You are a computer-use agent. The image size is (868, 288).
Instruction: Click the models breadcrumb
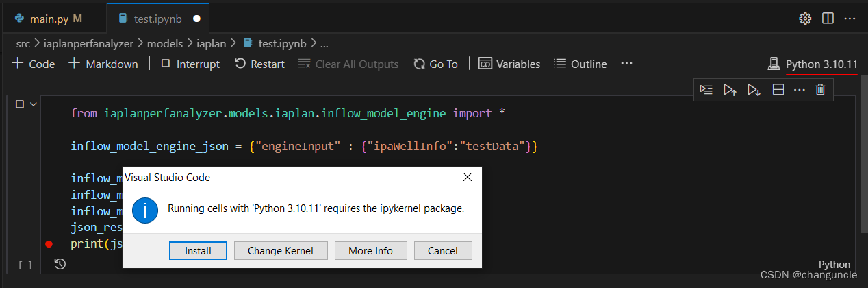pyautogui.click(x=165, y=43)
